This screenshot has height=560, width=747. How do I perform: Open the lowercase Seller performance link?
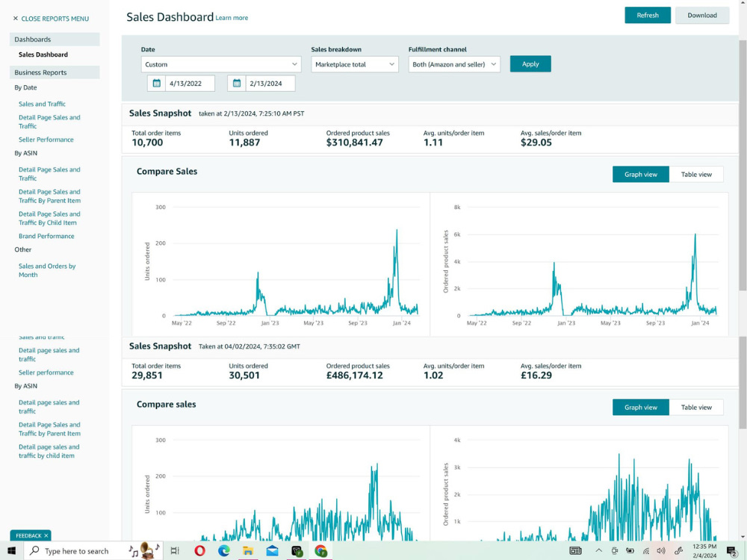point(46,373)
